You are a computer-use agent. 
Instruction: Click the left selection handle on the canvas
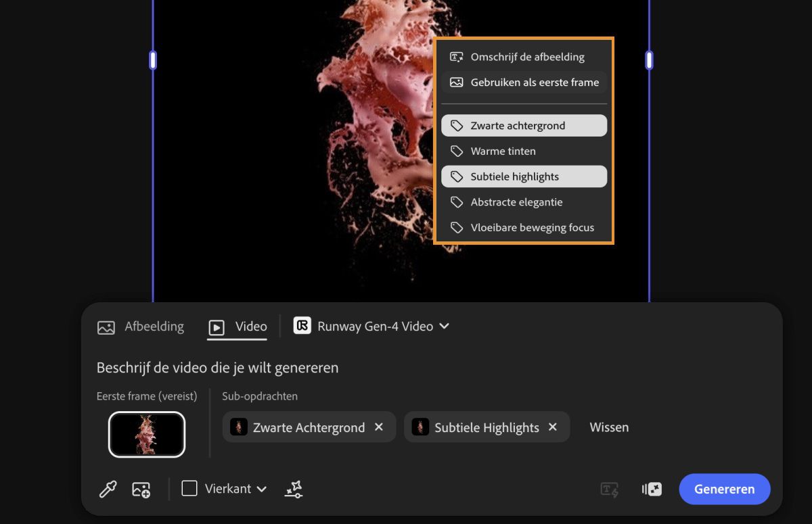[x=153, y=60]
